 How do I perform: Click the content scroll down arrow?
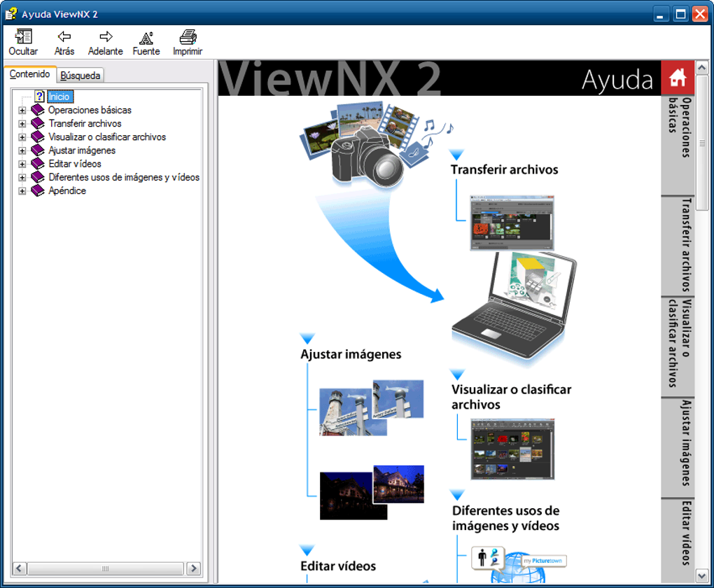point(701,576)
